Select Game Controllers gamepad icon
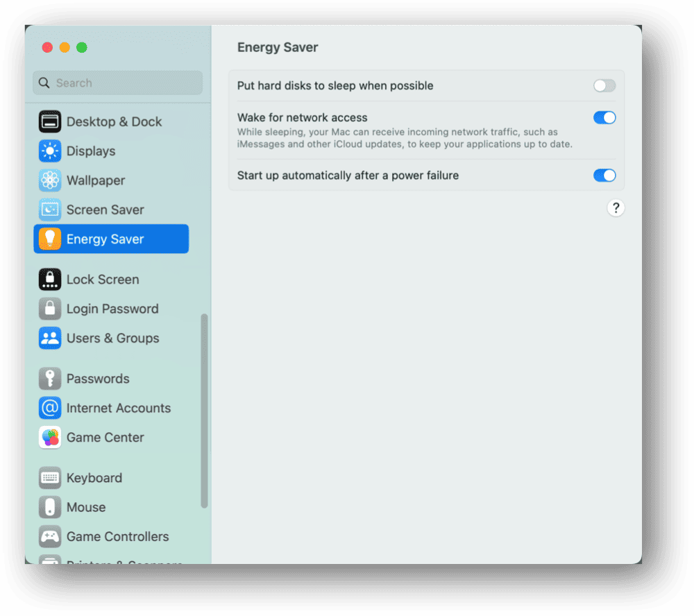Viewport: 694px width, 616px height. (49, 536)
